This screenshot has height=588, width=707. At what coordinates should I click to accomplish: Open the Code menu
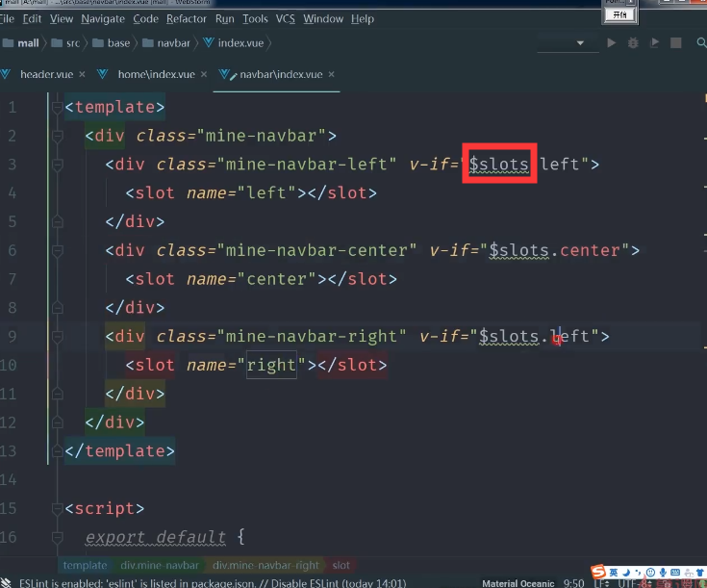tap(145, 19)
